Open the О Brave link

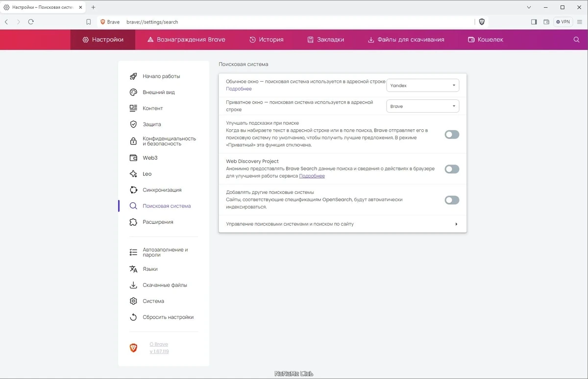pos(159,344)
